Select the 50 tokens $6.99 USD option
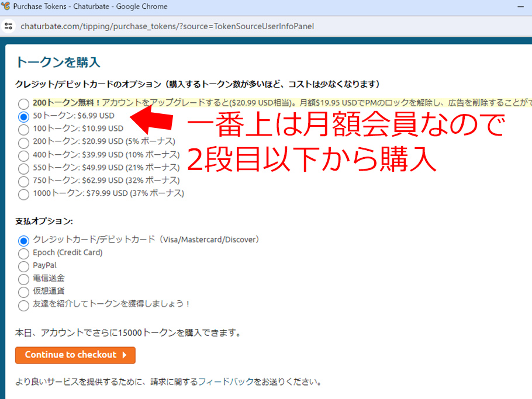 [23, 116]
